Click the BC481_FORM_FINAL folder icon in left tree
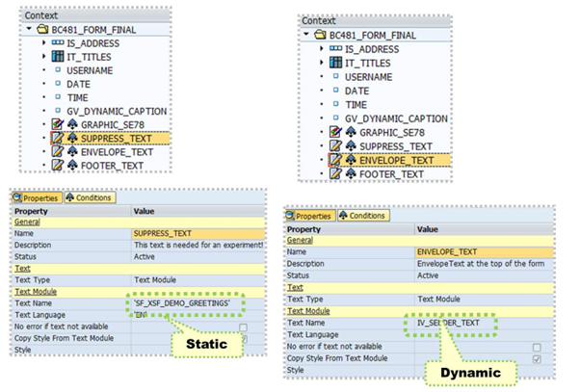This screenshot has width=580, height=392. [x=40, y=30]
